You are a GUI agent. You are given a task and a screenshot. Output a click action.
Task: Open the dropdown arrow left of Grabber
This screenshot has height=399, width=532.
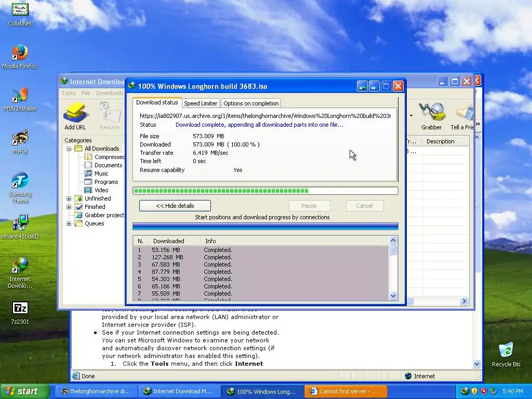(411, 116)
